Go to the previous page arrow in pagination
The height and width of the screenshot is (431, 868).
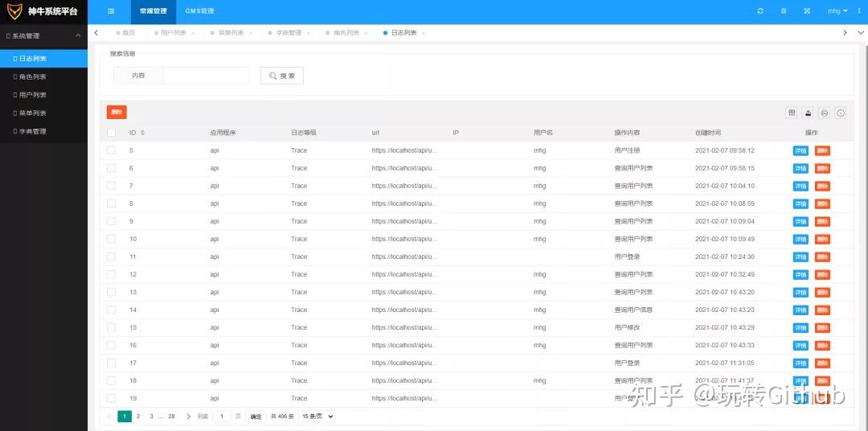[x=109, y=416]
